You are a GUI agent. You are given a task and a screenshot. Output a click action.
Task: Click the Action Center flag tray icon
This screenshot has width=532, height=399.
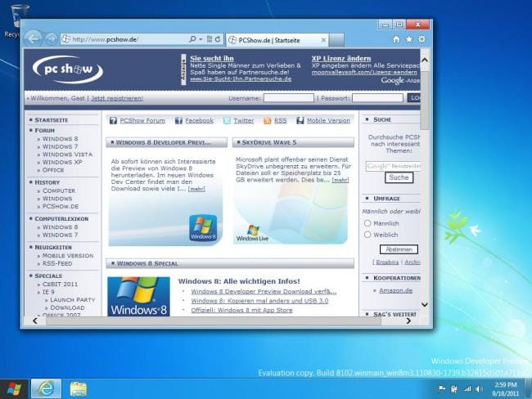click(x=442, y=389)
